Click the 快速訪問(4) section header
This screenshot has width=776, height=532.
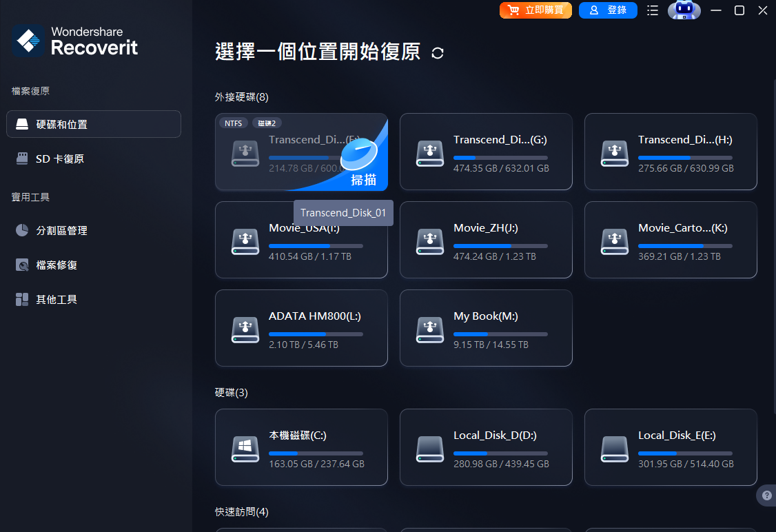coord(241,512)
